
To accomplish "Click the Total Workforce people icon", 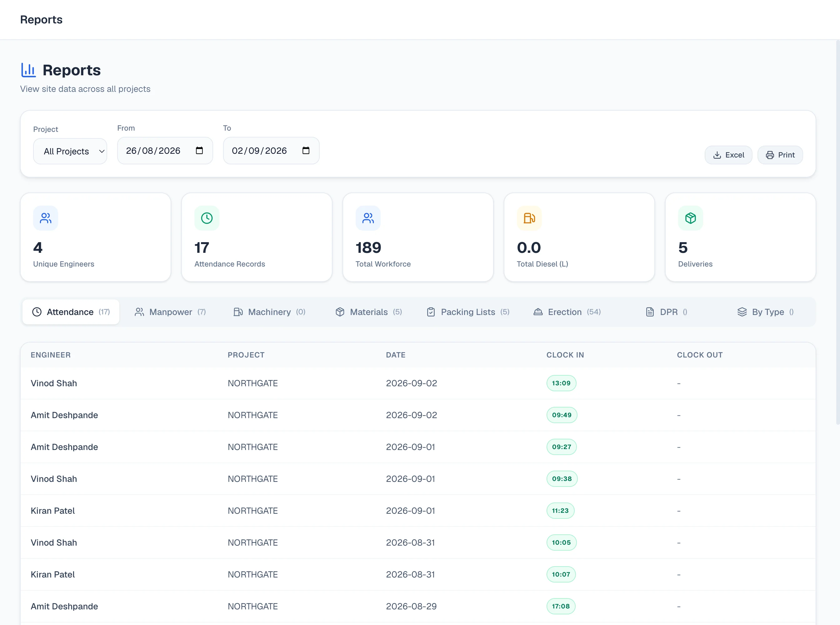I will (x=368, y=218).
